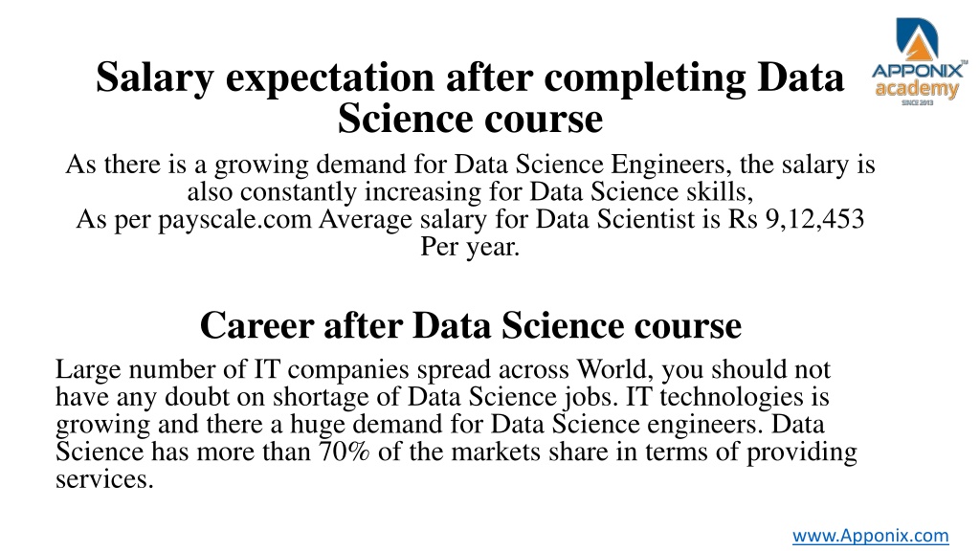Image resolution: width=980 pixels, height=551 pixels.
Task: Click the 'Per year.' text line
Action: (x=470, y=247)
